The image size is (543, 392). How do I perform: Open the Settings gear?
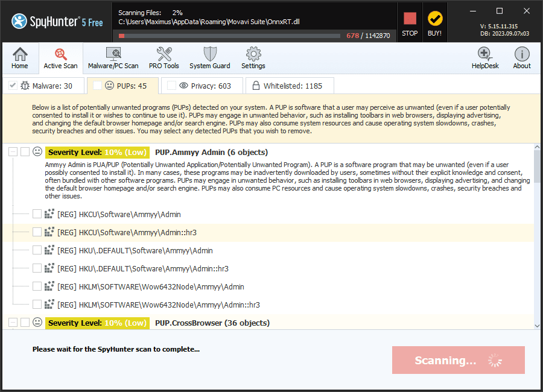pyautogui.click(x=253, y=58)
